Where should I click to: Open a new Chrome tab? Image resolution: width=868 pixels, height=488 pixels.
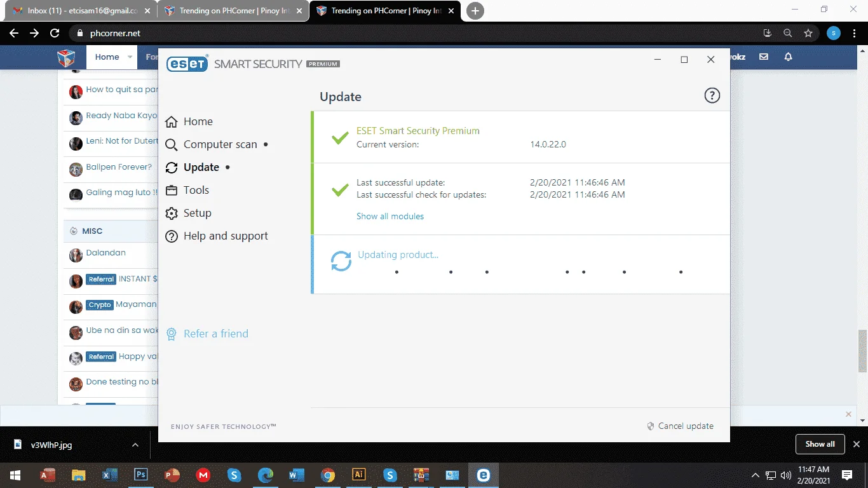pyautogui.click(x=475, y=11)
